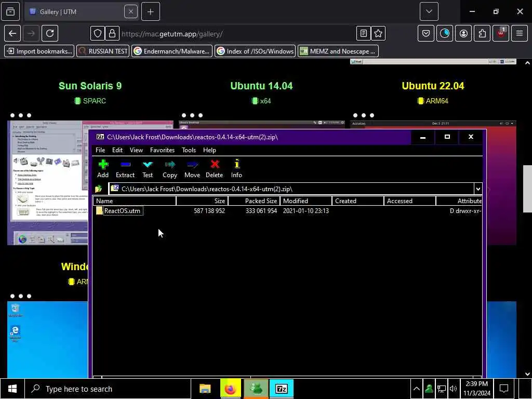Open the volume control in tray
532x399 pixels.
pos(453,389)
